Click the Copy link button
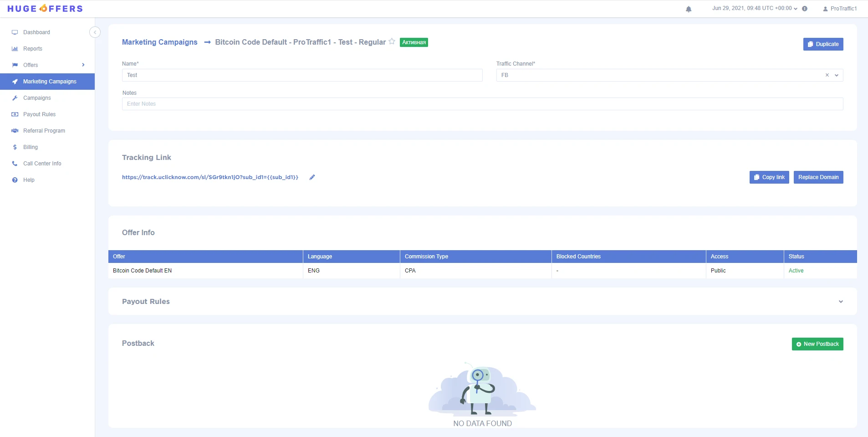868x437 pixels. [x=769, y=177]
